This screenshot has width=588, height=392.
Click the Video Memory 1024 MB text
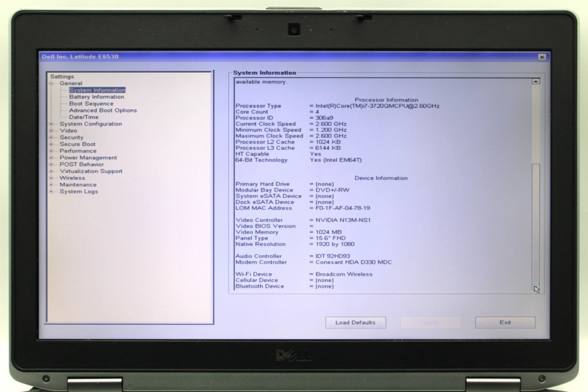(329, 232)
